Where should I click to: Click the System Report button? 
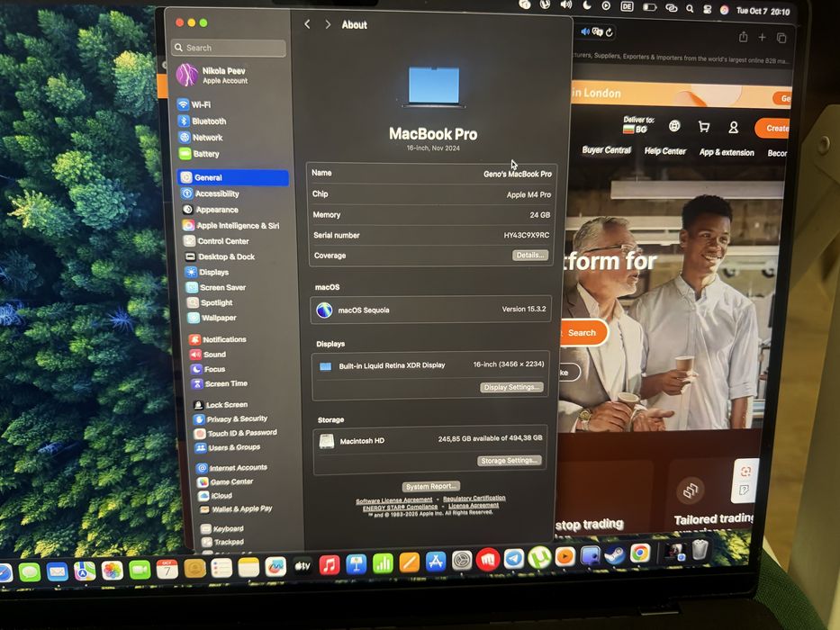pos(430,486)
